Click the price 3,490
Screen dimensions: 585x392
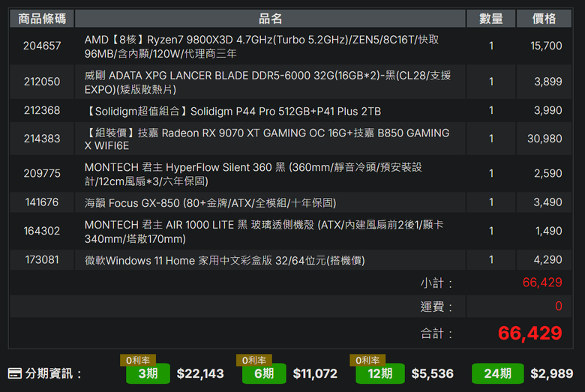coord(547,202)
